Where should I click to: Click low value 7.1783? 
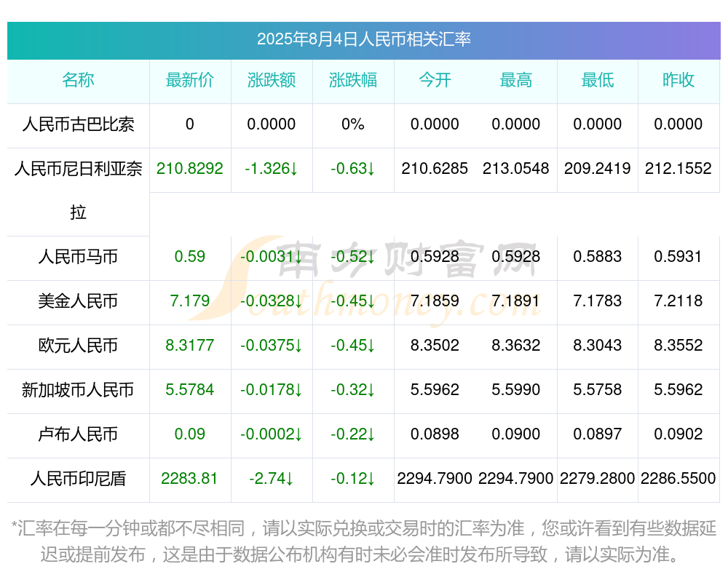click(598, 301)
